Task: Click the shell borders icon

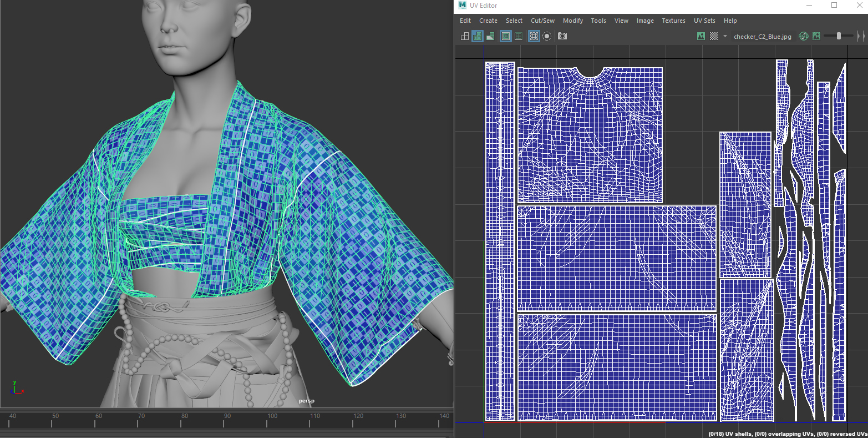Action: coord(519,36)
